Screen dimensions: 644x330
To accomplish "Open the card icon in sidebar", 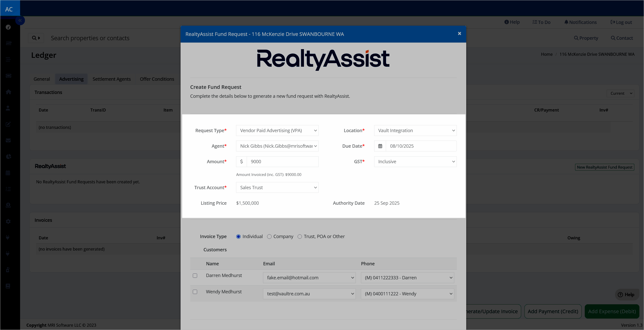I will [8, 76].
